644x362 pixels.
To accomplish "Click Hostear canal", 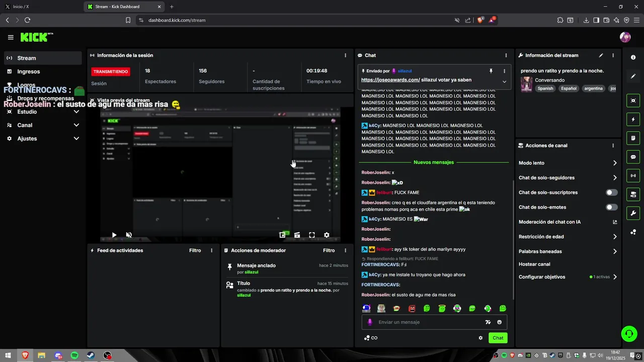I will (534, 264).
